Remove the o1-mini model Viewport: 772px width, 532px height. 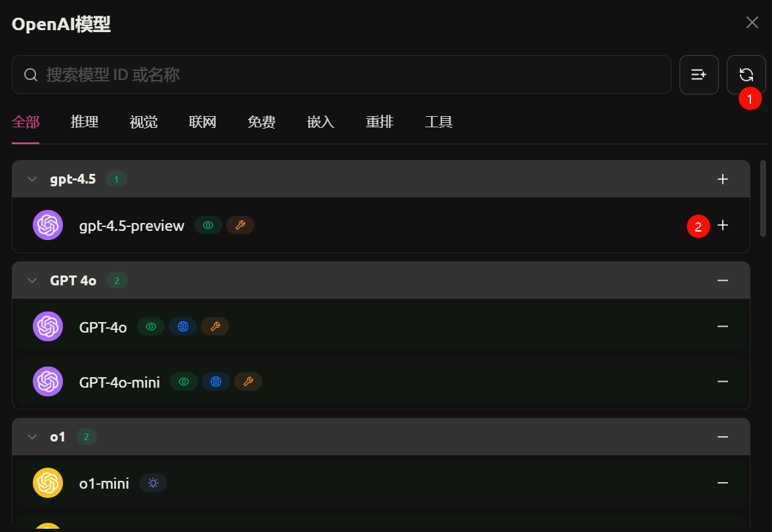pos(722,483)
